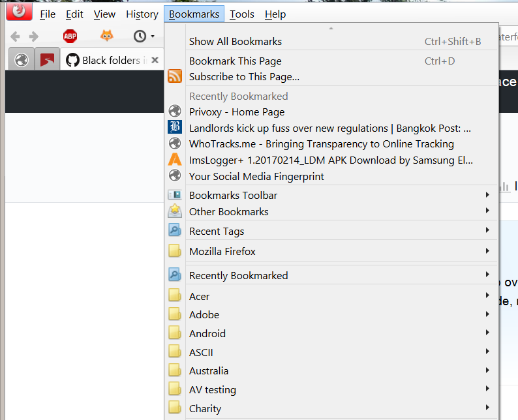Close the Bookmarks menu from the menu bar
Image resolution: width=518 pixels, height=420 pixels.
coord(194,14)
